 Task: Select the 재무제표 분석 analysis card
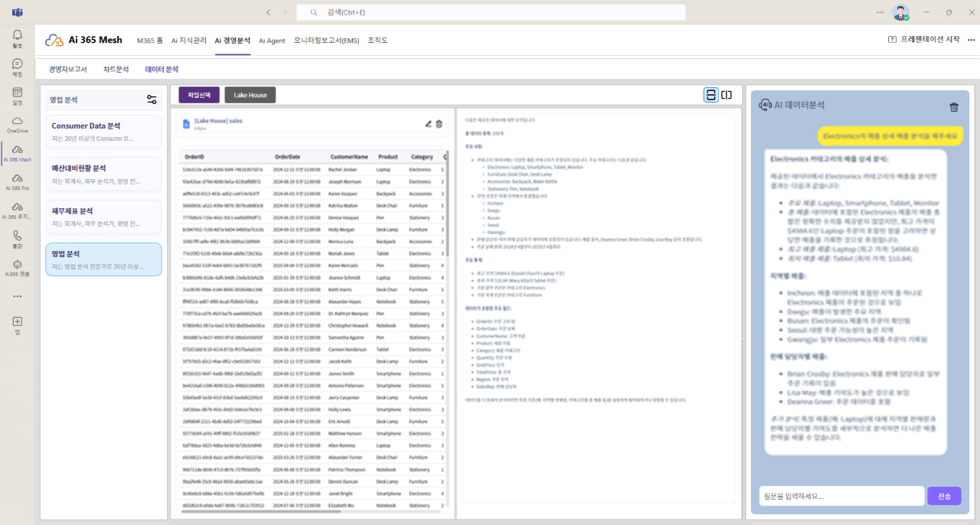pyautogui.click(x=103, y=217)
